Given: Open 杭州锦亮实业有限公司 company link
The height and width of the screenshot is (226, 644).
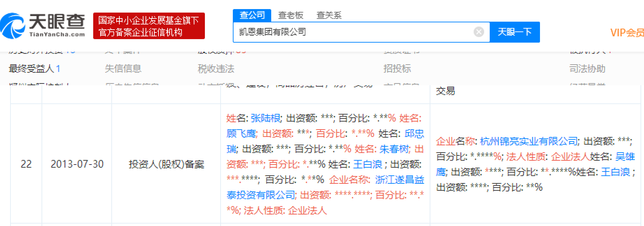Looking at the screenshot, I should tap(529, 141).
